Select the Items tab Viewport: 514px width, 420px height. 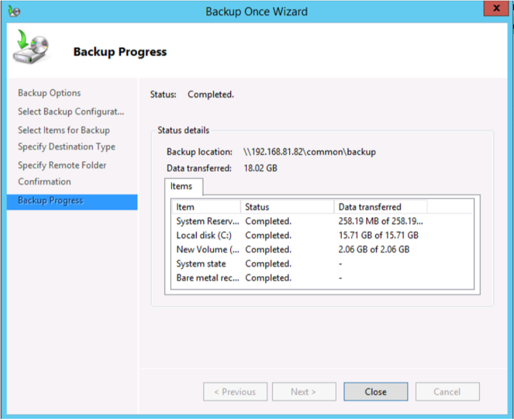182,186
